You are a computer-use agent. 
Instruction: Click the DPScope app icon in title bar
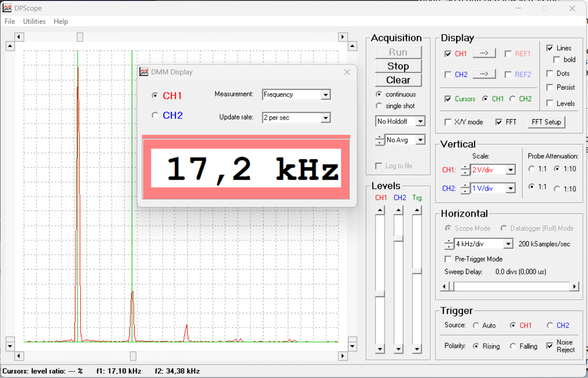(7, 8)
